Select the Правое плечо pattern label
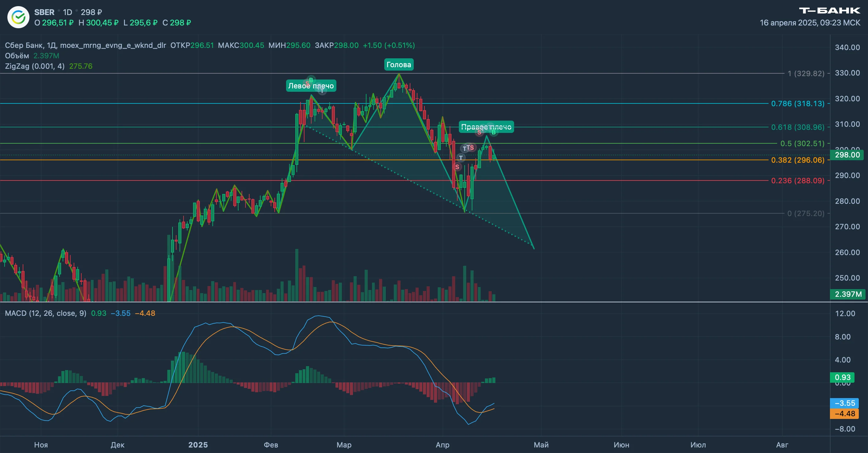This screenshot has height=453, width=868. pyautogui.click(x=486, y=127)
